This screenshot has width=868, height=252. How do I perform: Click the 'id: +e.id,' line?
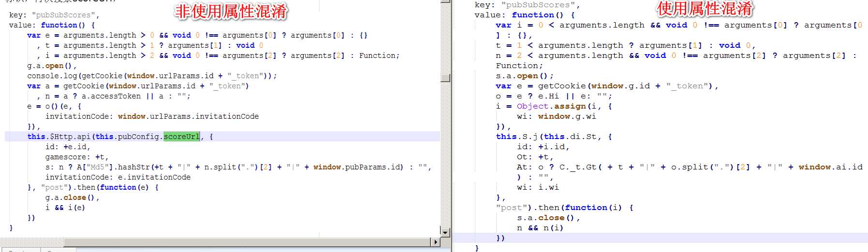click(x=68, y=147)
